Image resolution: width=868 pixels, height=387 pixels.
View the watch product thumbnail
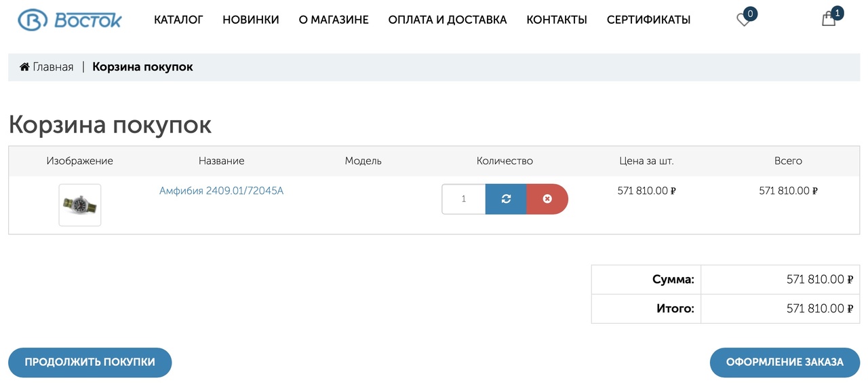[80, 204]
